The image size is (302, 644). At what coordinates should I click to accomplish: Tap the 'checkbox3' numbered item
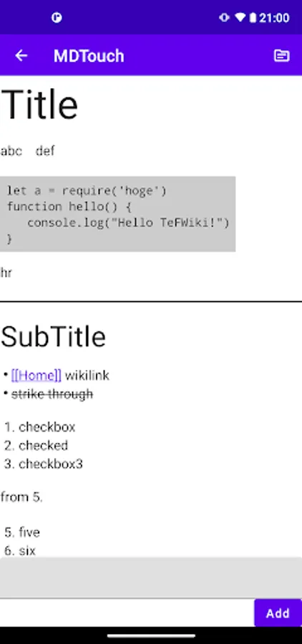tap(51, 464)
